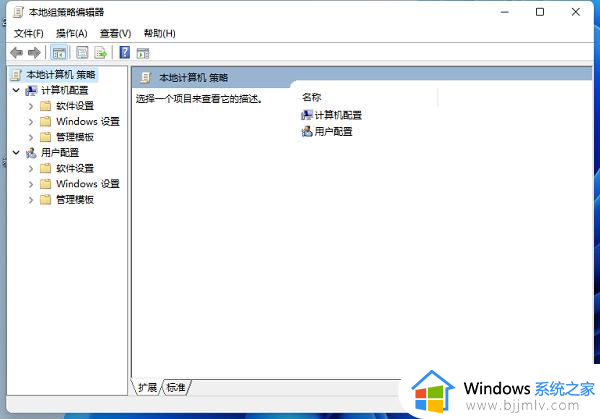Screen dimensions: 600x419
Task: Click folder icon of Windows 设置 under 用户配置
Action: pyautogui.click(x=46, y=184)
